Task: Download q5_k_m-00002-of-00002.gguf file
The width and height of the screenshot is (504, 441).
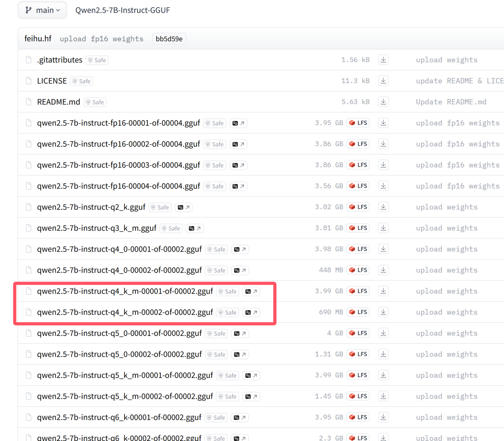Action: tap(383, 397)
